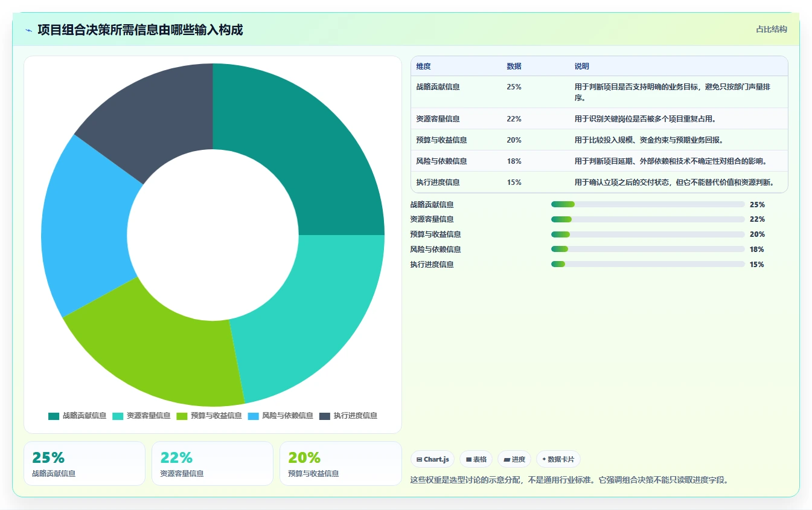Click the description 用于识别关键岗位是否被多个项目重复占用
This screenshot has height=510, width=812.
[x=645, y=119]
